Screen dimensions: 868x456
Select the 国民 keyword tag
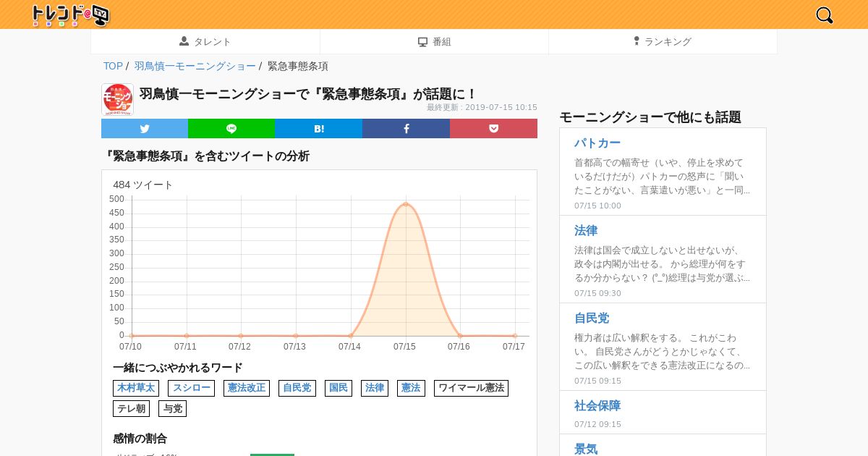(339, 388)
